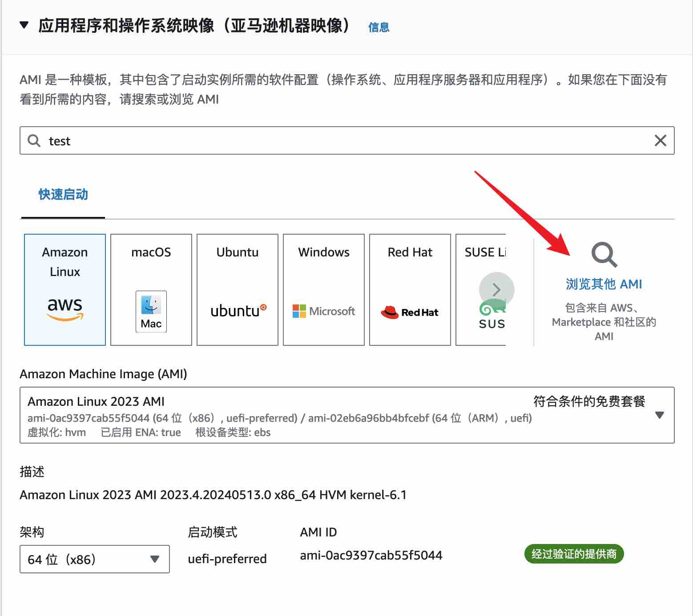Clear the search text with X icon
Image resolution: width=693 pixels, height=616 pixels.
click(661, 141)
